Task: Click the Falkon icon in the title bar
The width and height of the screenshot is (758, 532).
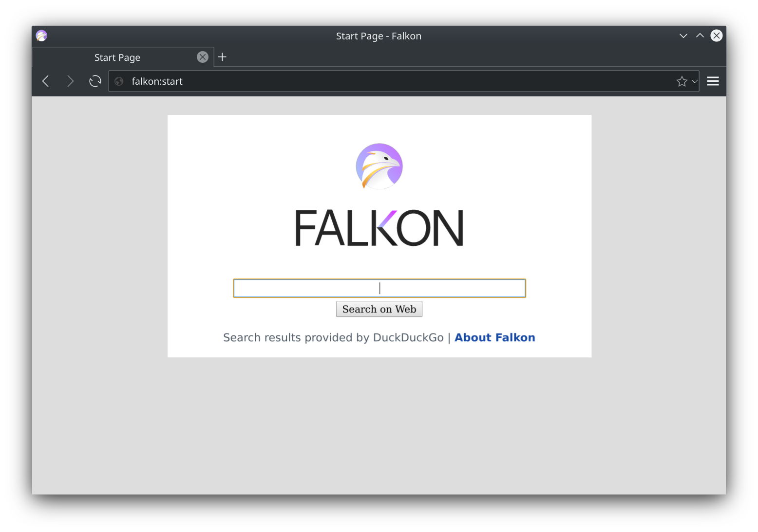Action: click(41, 35)
